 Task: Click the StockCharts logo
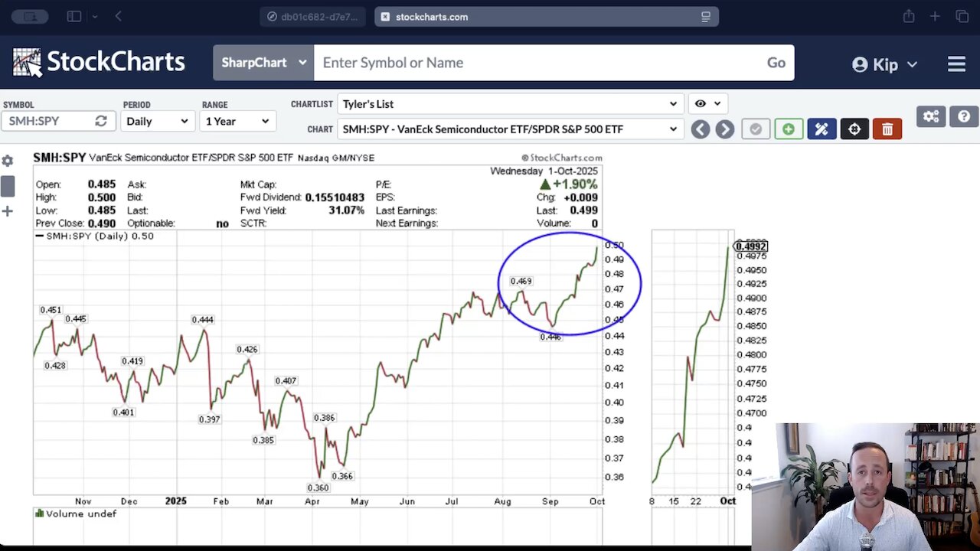pyautogui.click(x=99, y=63)
